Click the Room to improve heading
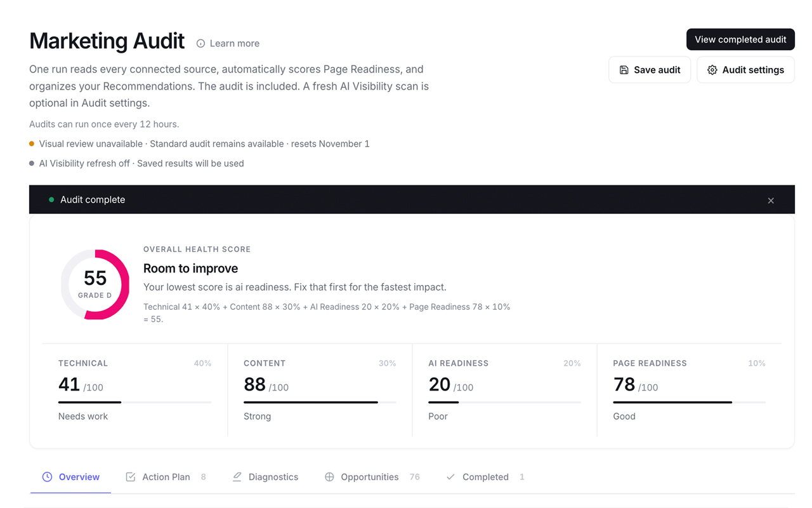The height and width of the screenshot is (508, 812). pyautogui.click(x=190, y=269)
